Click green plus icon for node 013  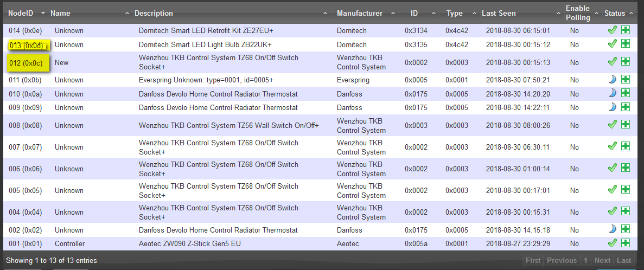pyautogui.click(x=625, y=43)
